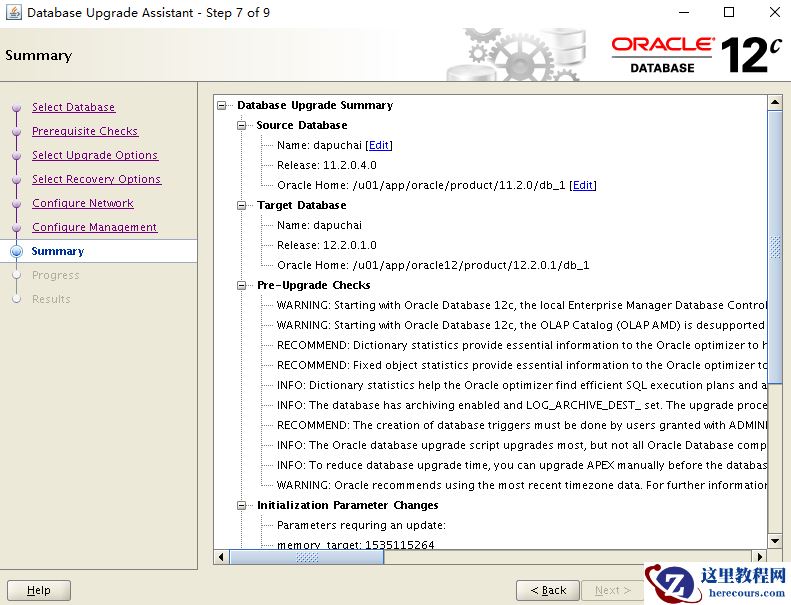Viewport: 791px width, 605px height.
Task: Click the vertical scrollbar up arrow
Action: click(775, 103)
